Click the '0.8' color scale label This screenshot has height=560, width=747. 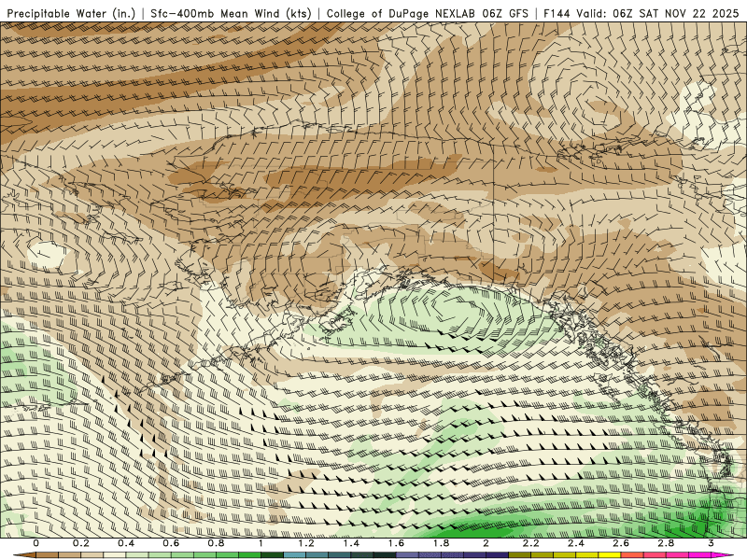pos(217,543)
